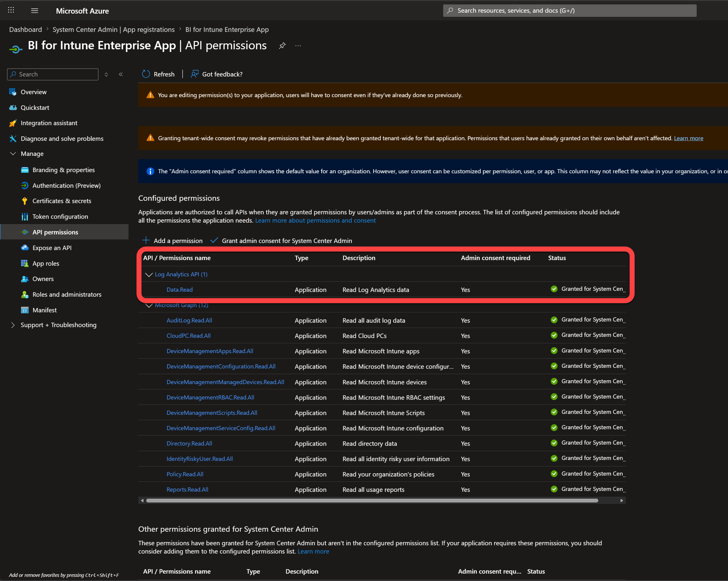This screenshot has width=728, height=581.
Task: Collapse the sidebar with double-chevron icon
Action: coord(121,74)
